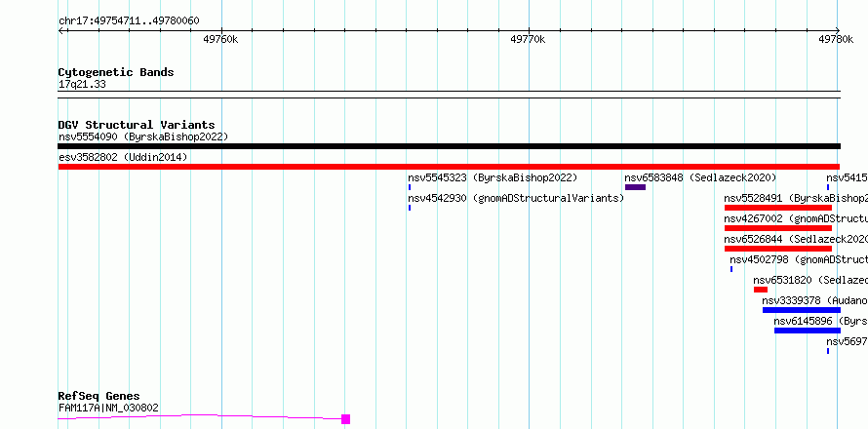Click the blue bar under nsv6145896

pyautogui.click(x=808, y=331)
